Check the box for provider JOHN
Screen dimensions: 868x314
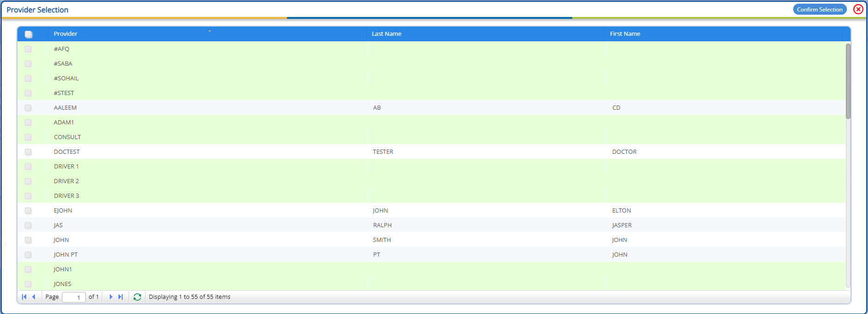28,240
